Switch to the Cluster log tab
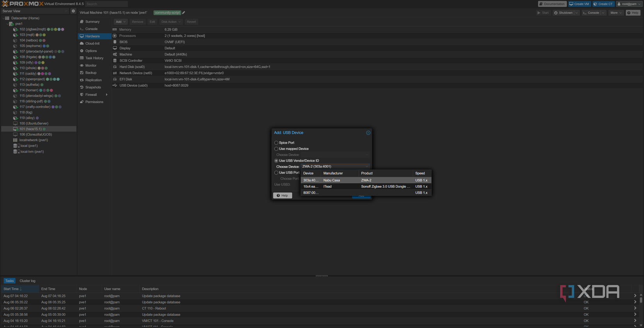This screenshot has height=328, width=644. tap(27, 281)
